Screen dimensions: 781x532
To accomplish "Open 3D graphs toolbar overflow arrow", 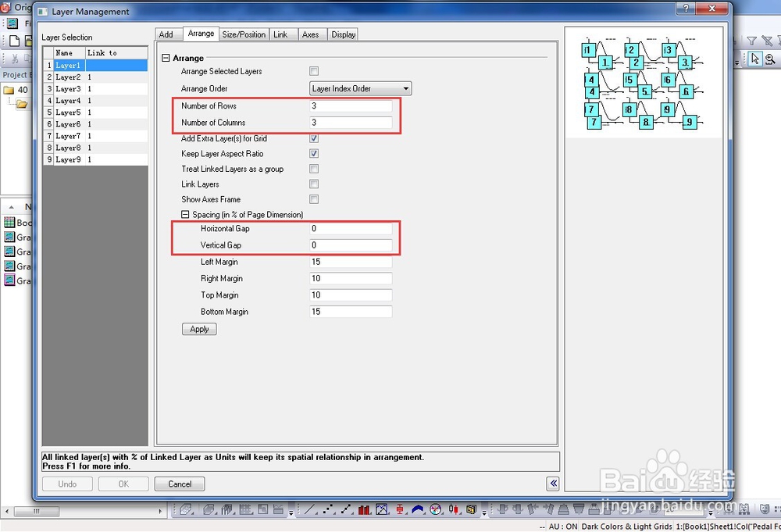I will pos(291,512).
